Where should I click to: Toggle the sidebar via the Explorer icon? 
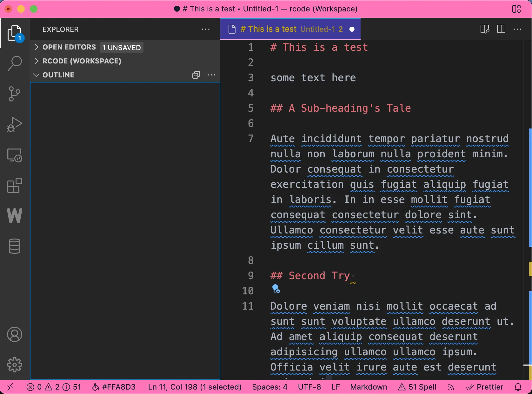(14, 33)
